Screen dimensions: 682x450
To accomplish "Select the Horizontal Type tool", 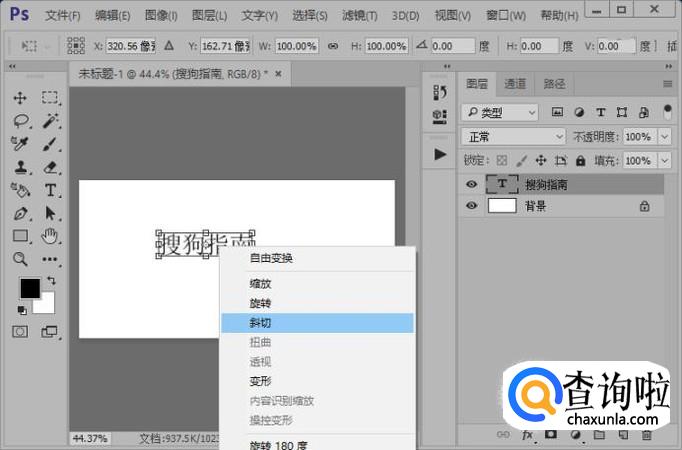I will [50, 190].
